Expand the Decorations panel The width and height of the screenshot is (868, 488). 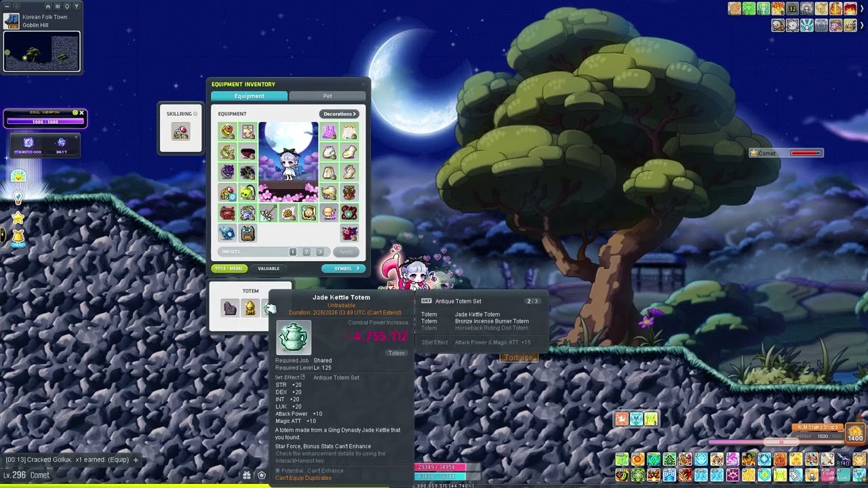pos(339,114)
